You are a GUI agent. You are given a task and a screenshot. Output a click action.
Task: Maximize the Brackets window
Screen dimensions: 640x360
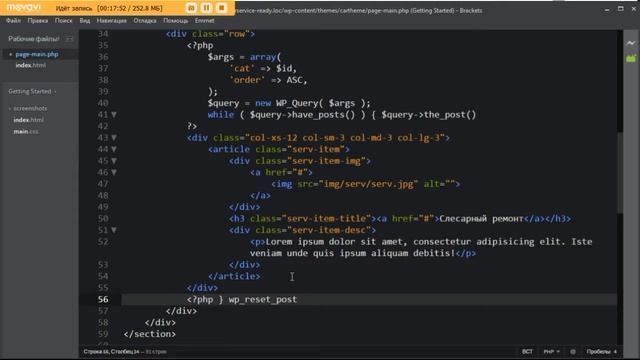pyautogui.click(x=620, y=9)
